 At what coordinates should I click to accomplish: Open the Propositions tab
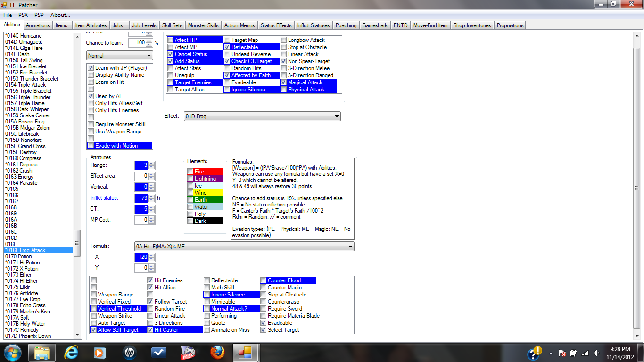click(x=510, y=25)
